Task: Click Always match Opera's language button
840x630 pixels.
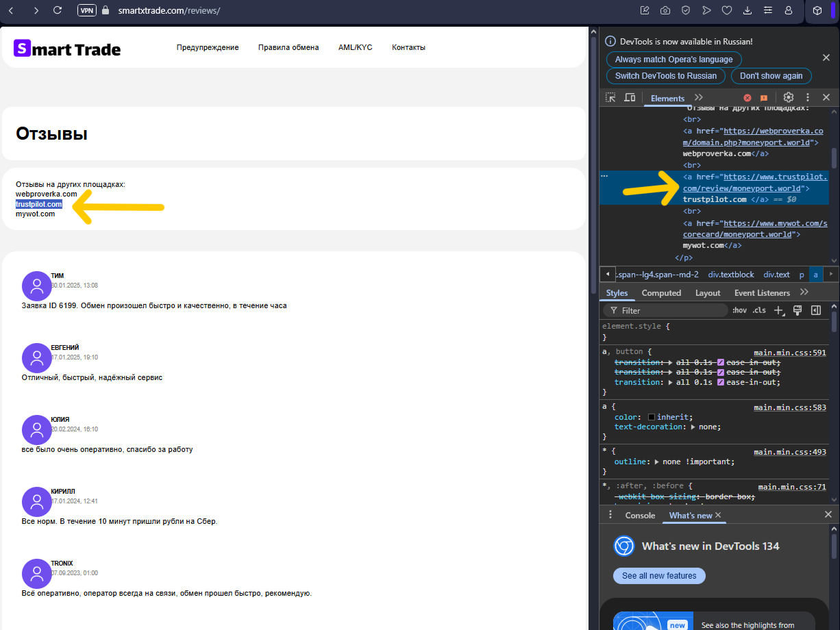Action: (x=674, y=60)
